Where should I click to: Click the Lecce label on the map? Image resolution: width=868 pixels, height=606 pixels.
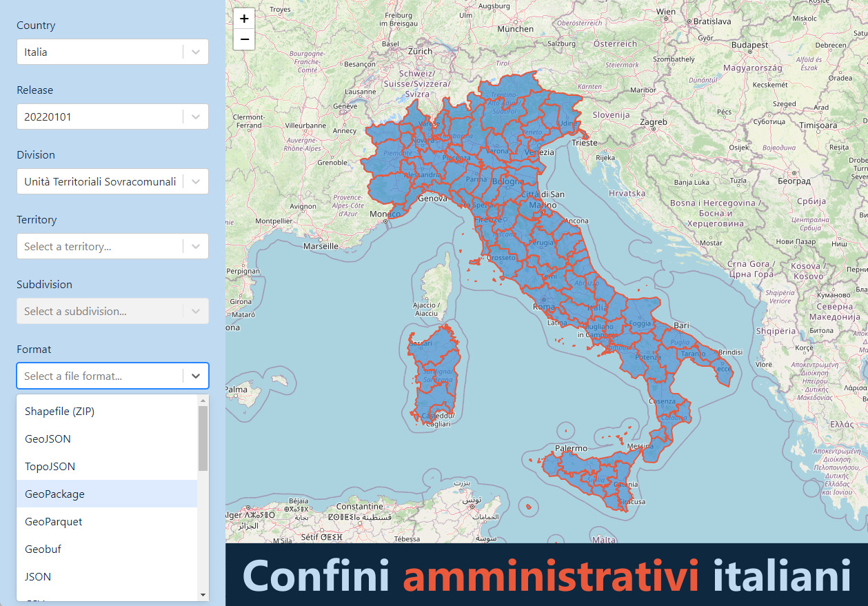point(723,369)
